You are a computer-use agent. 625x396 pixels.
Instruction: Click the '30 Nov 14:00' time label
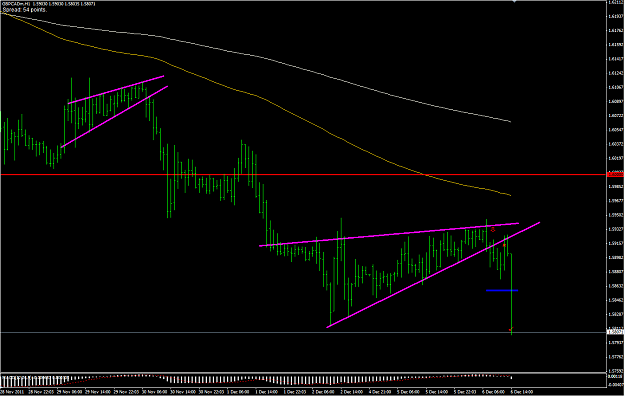183,392
